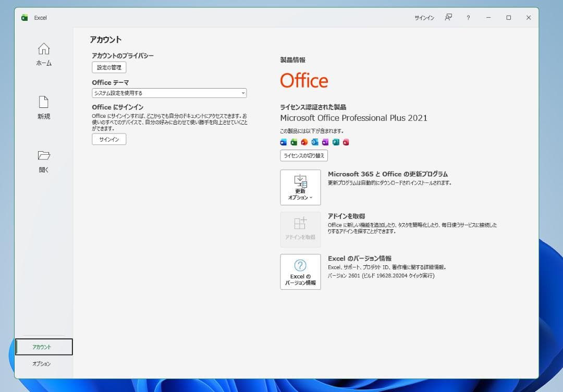563x392 pixels.
Task: Click この製品には以下が含まれます。 text
Action: pyautogui.click(x=312, y=131)
